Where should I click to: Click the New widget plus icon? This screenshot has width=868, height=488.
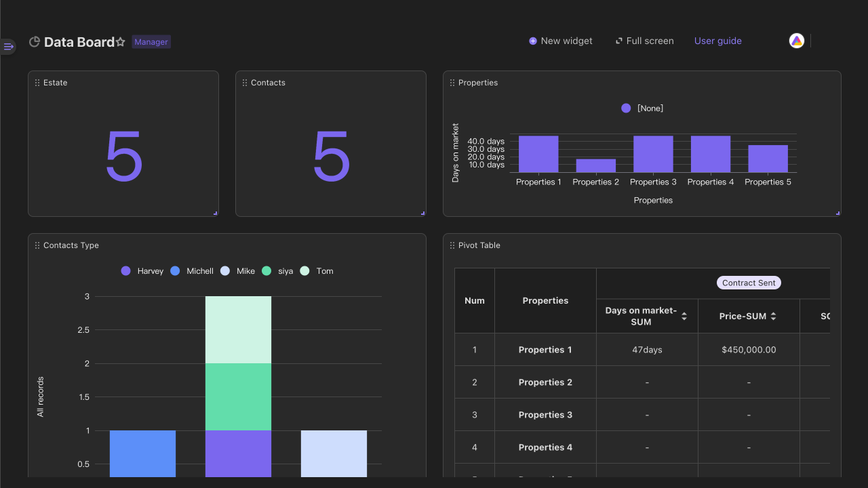pos(533,41)
